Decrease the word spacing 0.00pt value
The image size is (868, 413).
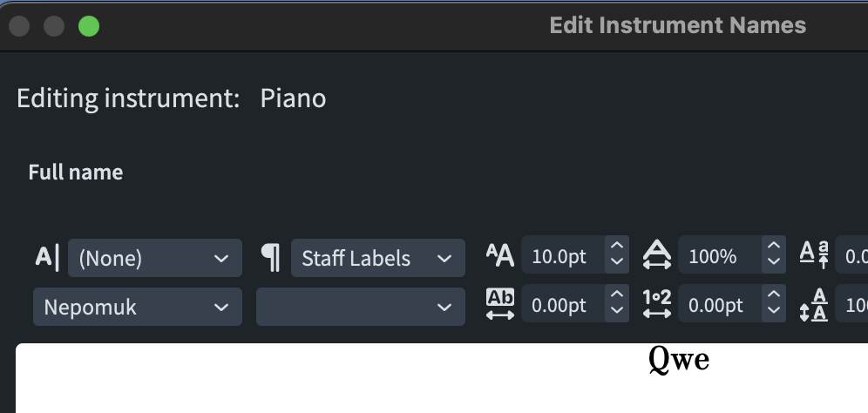click(x=773, y=313)
